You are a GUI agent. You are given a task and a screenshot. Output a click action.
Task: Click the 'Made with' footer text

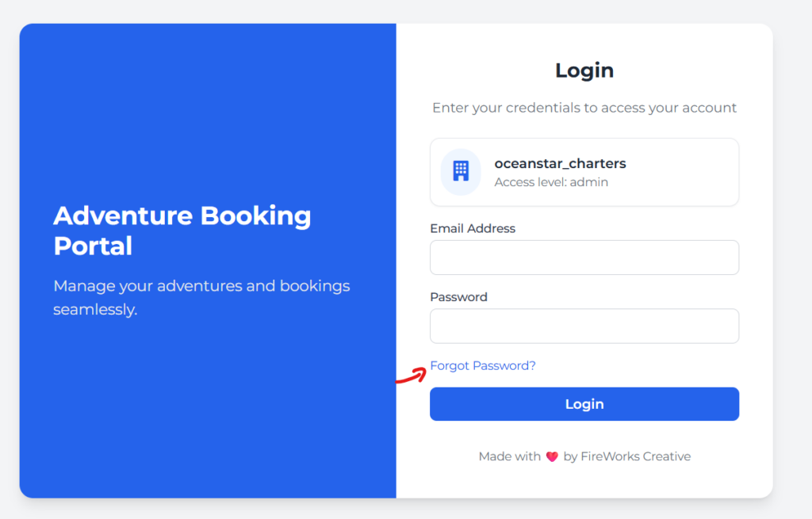pos(510,456)
